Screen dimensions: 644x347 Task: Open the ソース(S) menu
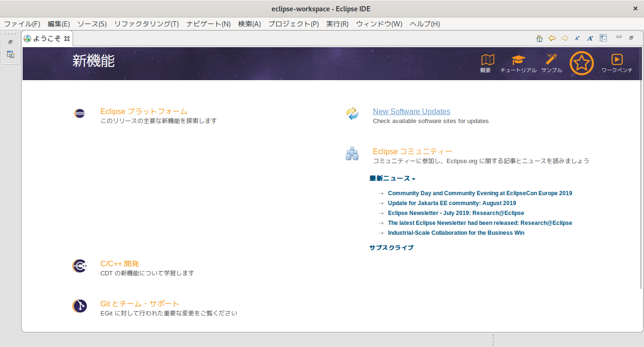tap(92, 24)
